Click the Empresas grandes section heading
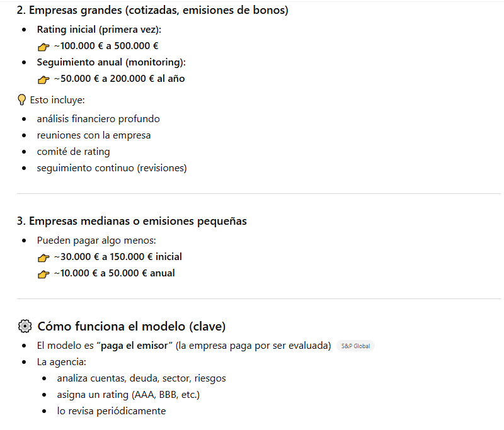Viewport: 504px width, 430px height. (x=152, y=11)
